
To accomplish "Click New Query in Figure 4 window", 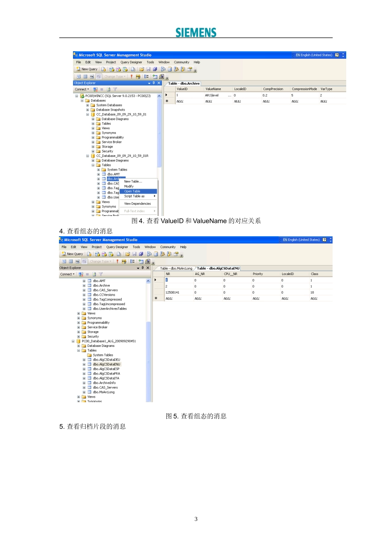I will [87, 69].
